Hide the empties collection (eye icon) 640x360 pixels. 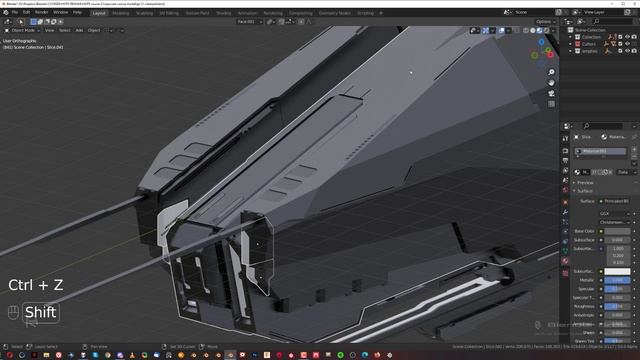627,51
